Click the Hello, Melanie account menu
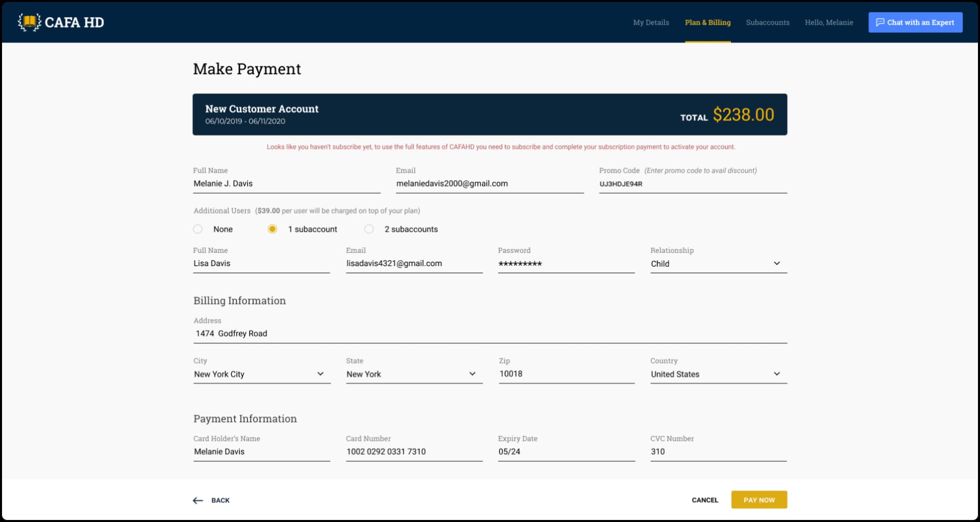Image resolution: width=980 pixels, height=522 pixels. (829, 22)
